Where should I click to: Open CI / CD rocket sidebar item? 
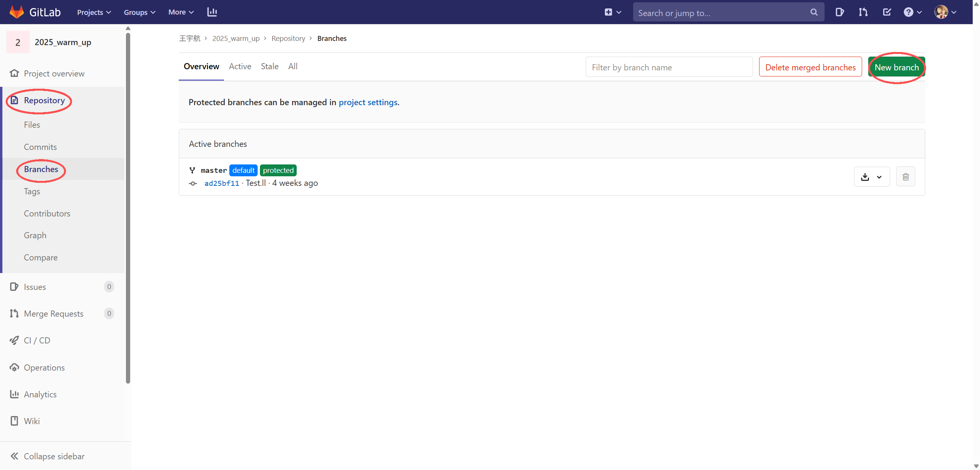pyautogui.click(x=37, y=340)
